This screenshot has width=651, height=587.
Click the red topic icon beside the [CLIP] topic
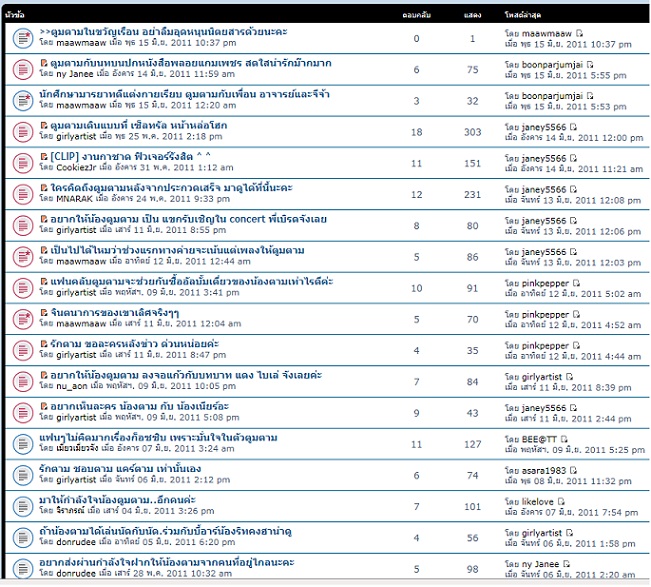(23, 163)
